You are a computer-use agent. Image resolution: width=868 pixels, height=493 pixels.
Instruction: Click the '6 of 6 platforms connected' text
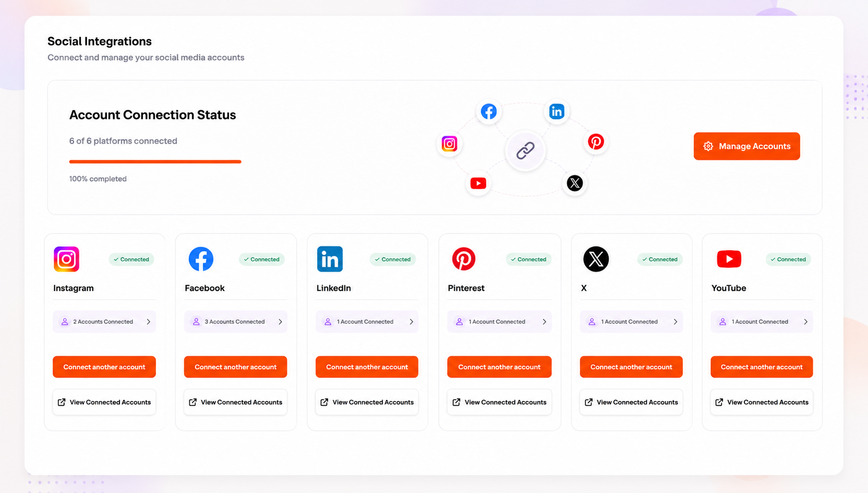pyautogui.click(x=123, y=141)
